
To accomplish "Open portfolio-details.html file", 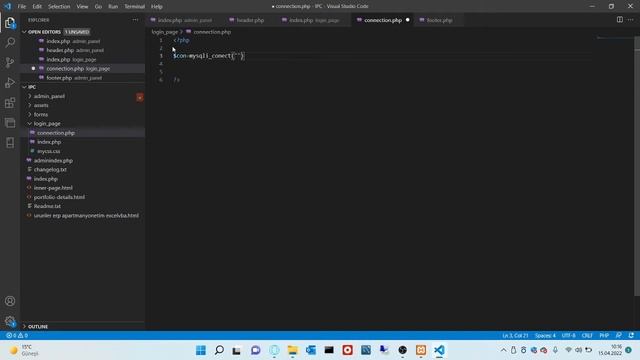I will (x=59, y=197).
